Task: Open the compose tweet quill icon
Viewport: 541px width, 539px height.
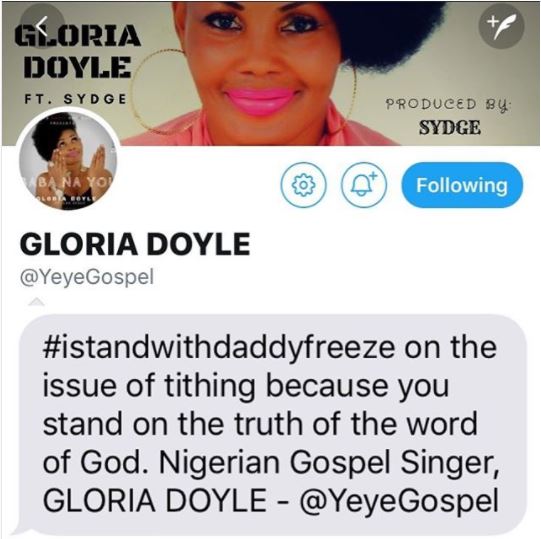Action: (501, 26)
